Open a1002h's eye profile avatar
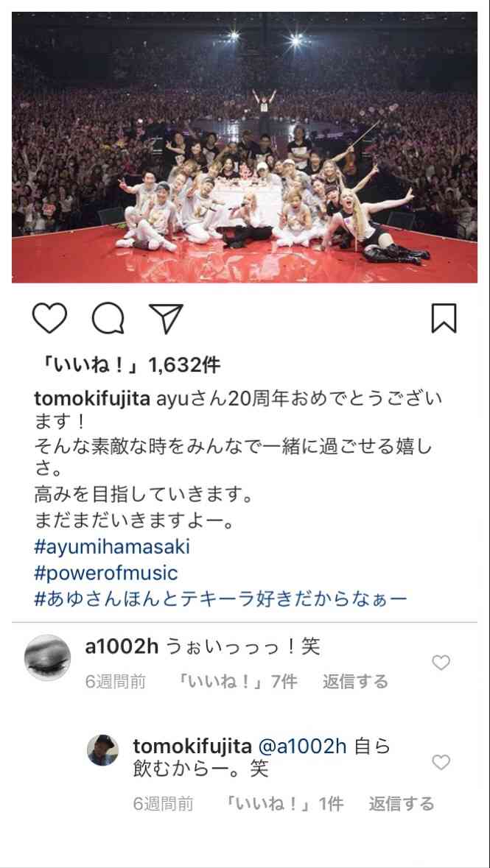 click(x=48, y=657)
